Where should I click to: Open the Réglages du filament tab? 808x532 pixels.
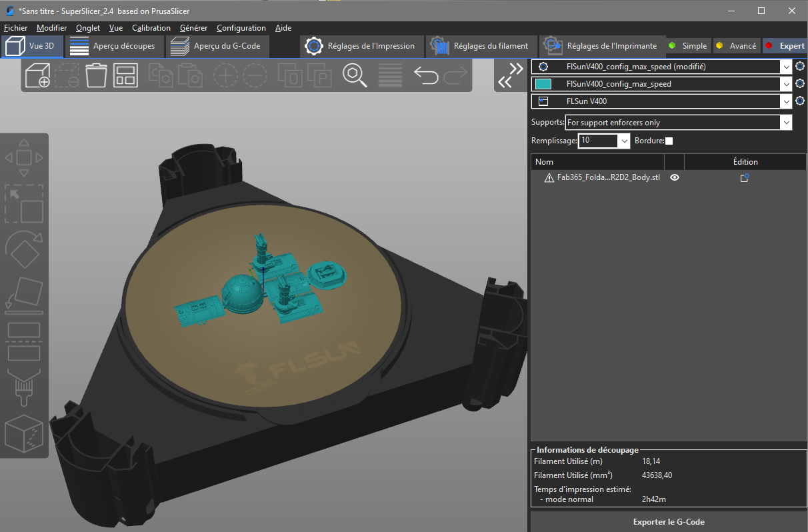pos(481,46)
